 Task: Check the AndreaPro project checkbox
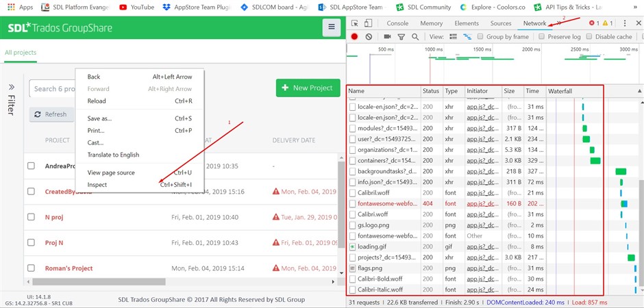click(32, 166)
